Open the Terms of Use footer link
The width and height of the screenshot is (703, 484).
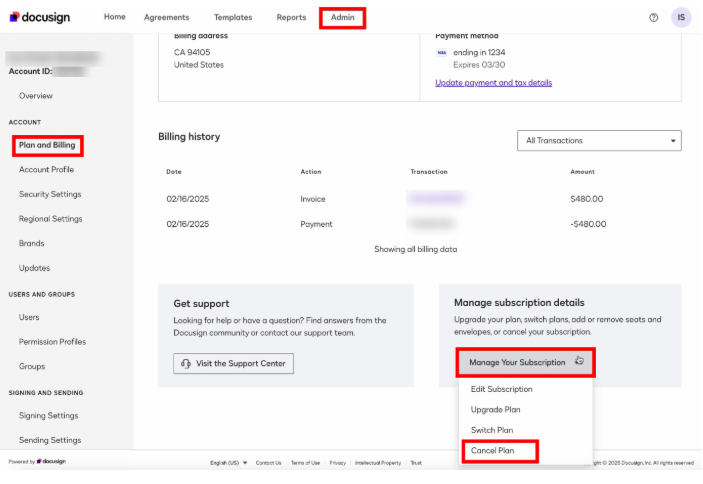(305, 463)
